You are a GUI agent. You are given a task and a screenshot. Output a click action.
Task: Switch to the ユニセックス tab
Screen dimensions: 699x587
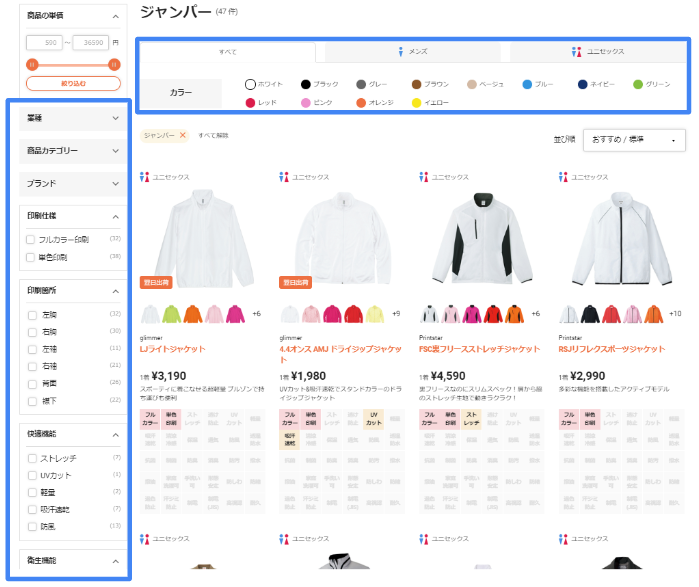pos(598,52)
